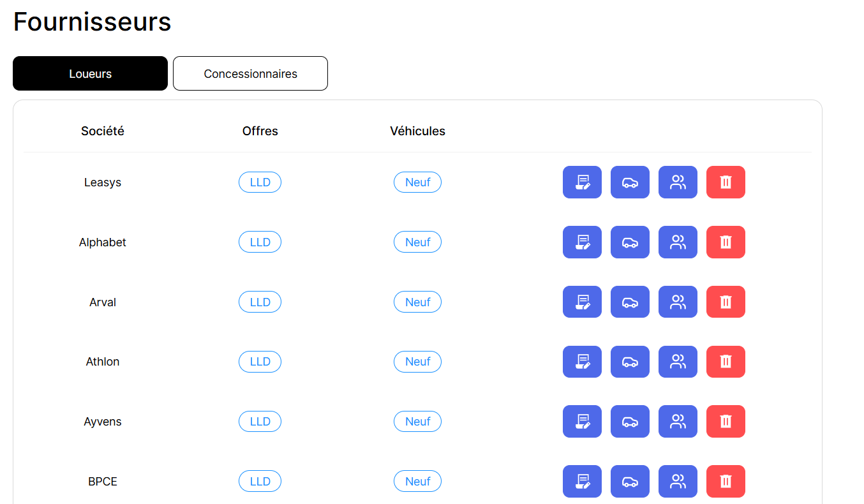Switch to the Loueurs tab
864x504 pixels.
click(90, 73)
